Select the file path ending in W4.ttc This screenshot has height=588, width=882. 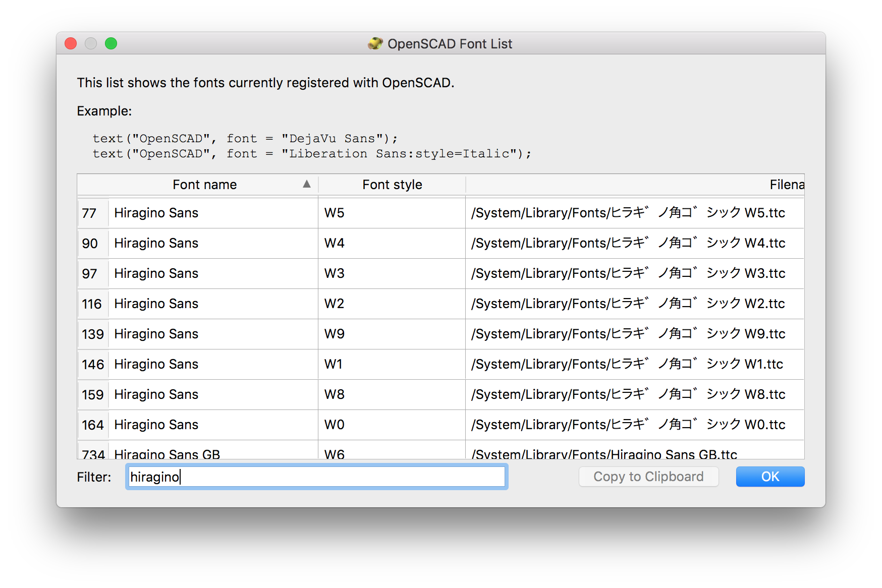point(635,244)
